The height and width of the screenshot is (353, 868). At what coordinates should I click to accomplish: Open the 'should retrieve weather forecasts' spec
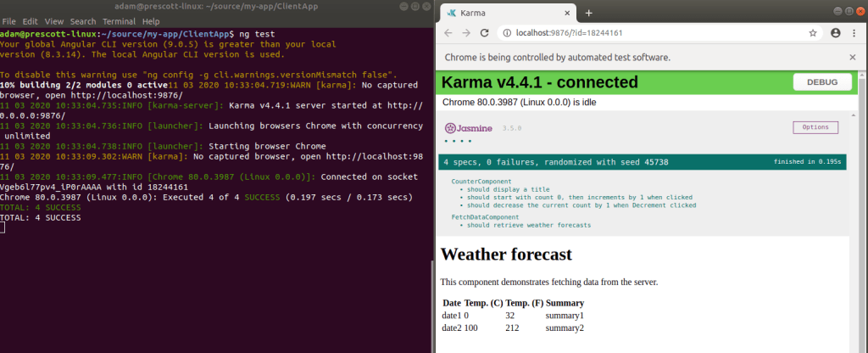(528, 226)
